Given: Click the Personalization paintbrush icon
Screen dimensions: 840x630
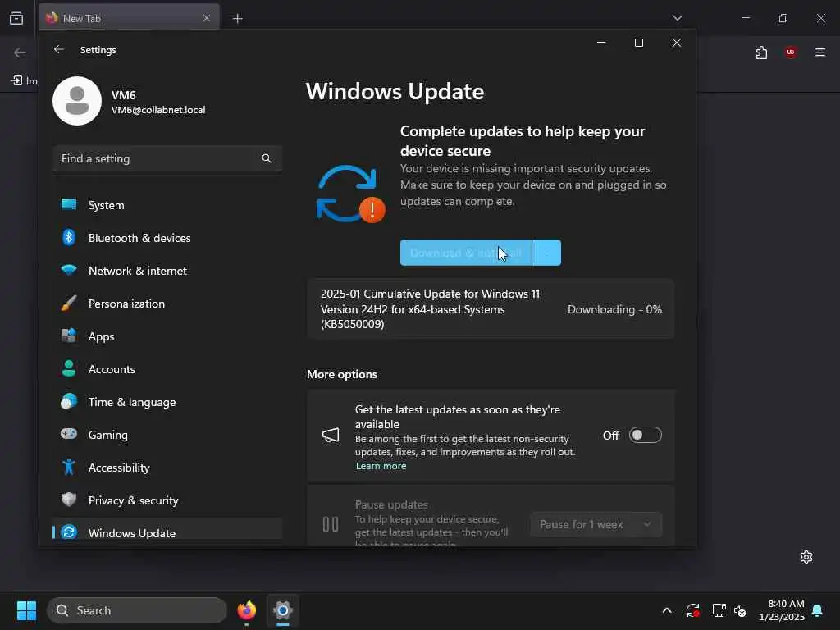Looking at the screenshot, I should coord(69,304).
